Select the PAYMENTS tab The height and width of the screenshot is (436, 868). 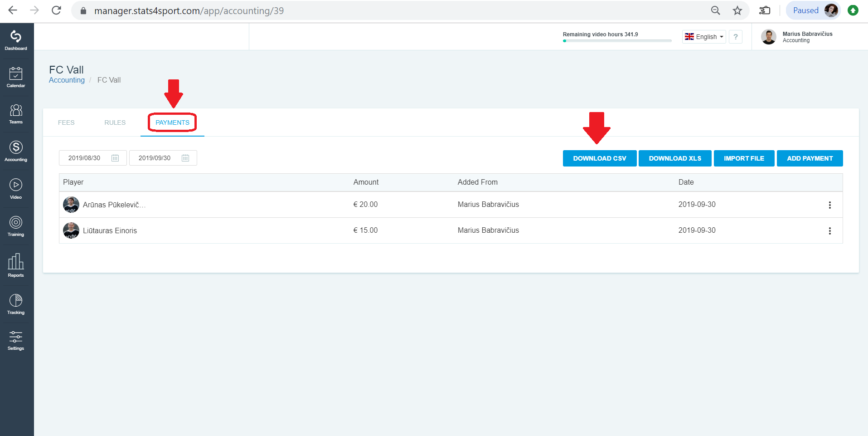click(x=173, y=122)
